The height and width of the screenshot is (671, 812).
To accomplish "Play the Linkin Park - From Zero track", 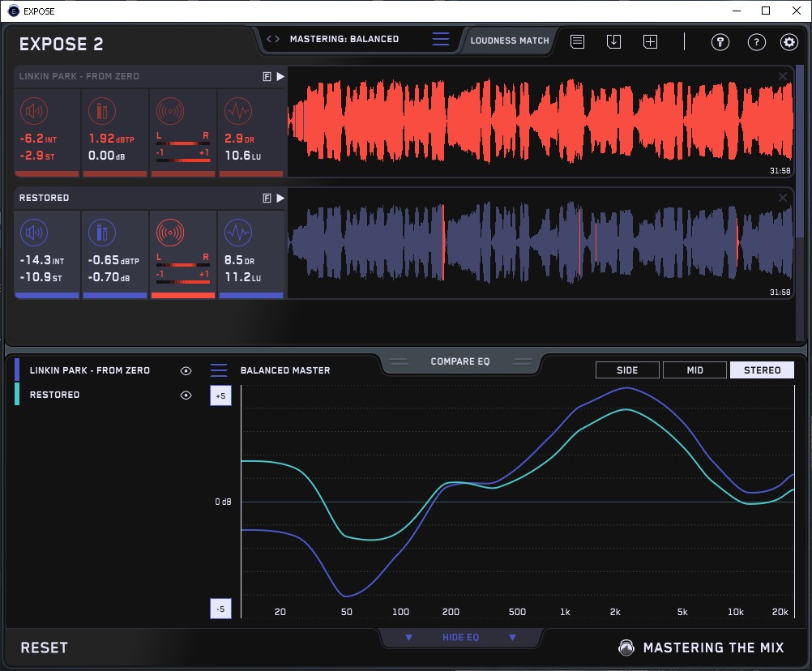I will point(280,77).
